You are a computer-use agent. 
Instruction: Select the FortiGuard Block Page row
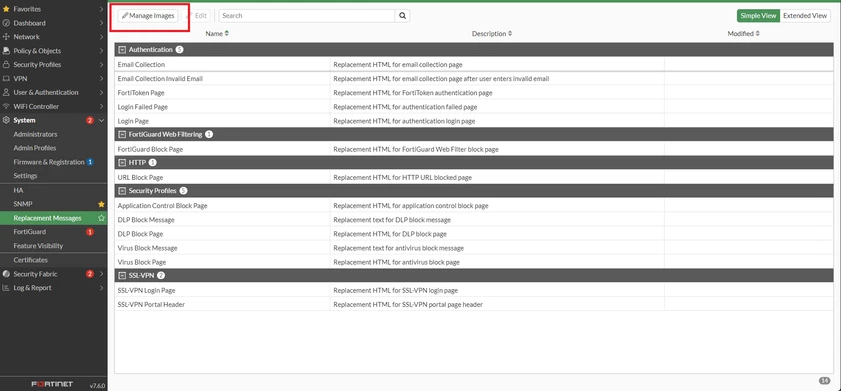[x=474, y=149]
